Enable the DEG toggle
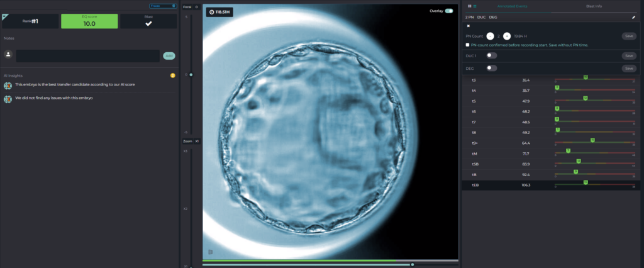This screenshot has width=644, height=268. (x=491, y=68)
